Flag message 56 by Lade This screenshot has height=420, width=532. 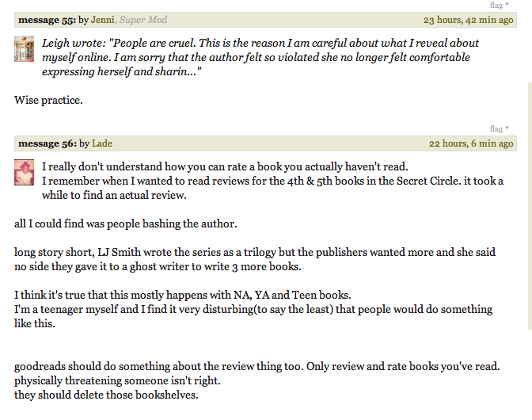point(496,129)
